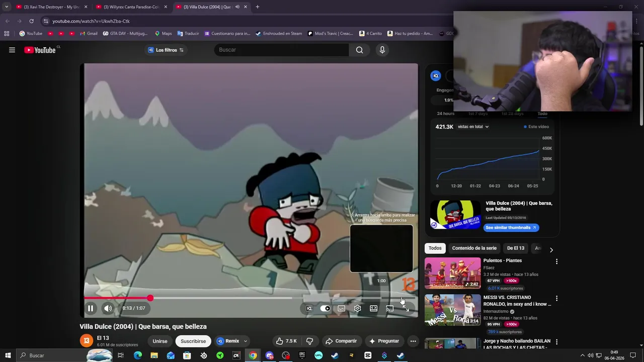Open options menu for Jorge y Nacho video
The width and height of the screenshot is (644, 362).
(556, 342)
